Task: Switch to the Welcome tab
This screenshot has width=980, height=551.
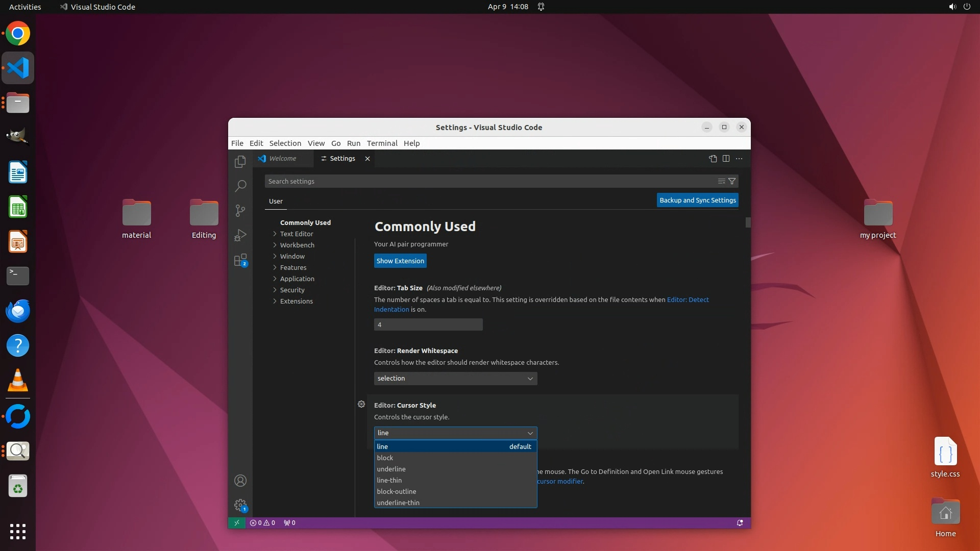Action: 282,159
